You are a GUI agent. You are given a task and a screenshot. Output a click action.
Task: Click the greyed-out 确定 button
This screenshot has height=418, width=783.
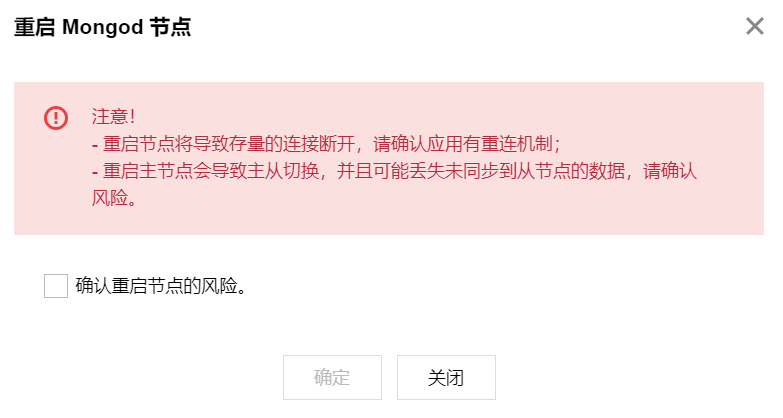[x=332, y=378]
